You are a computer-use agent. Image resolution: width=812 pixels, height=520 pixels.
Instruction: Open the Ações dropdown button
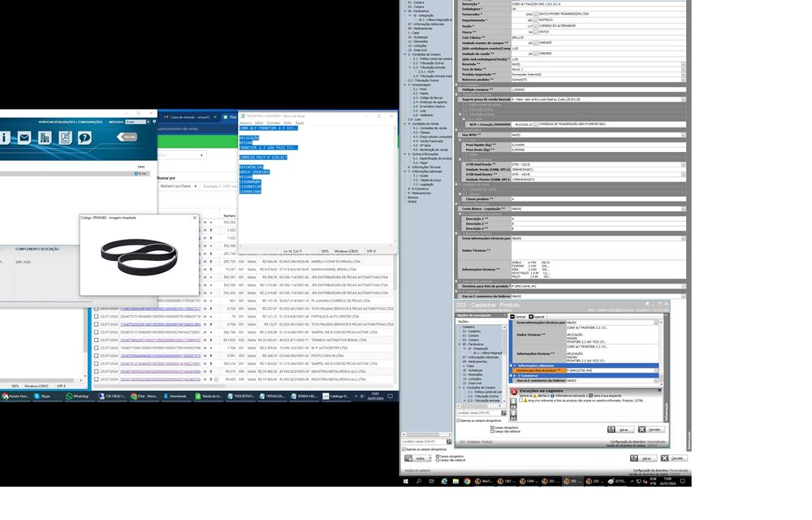tap(418, 458)
